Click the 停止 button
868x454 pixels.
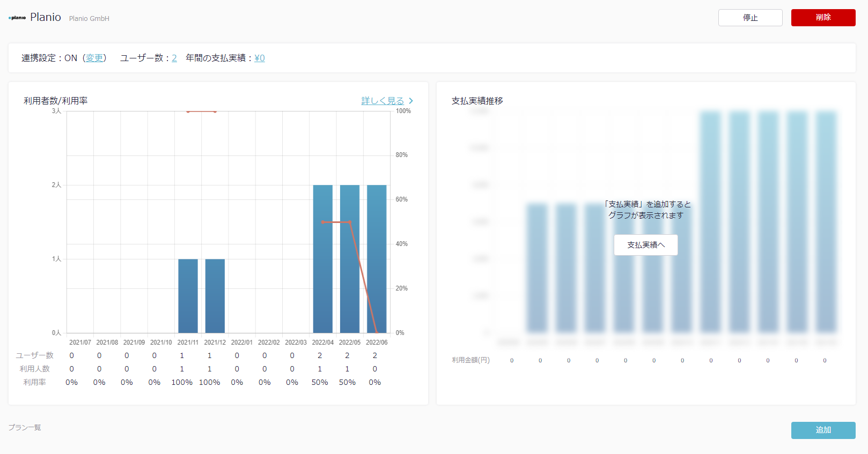coord(750,18)
